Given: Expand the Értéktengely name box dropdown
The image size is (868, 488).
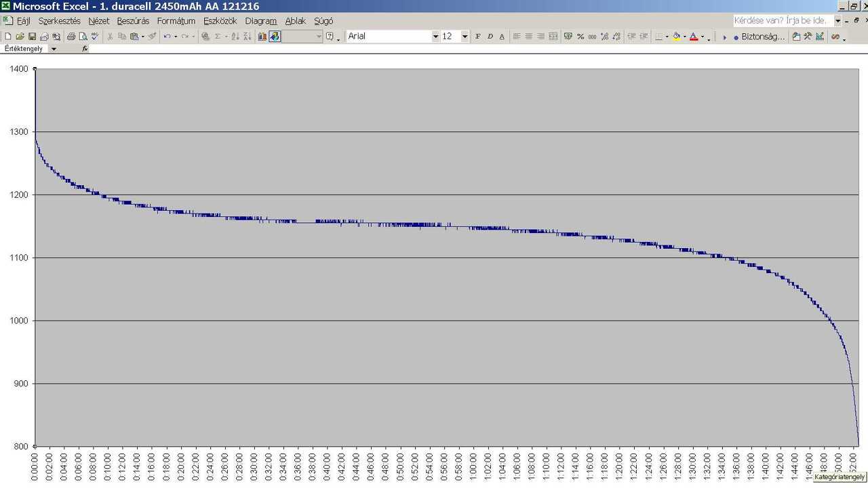Looking at the screenshot, I should pyautogui.click(x=54, y=49).
